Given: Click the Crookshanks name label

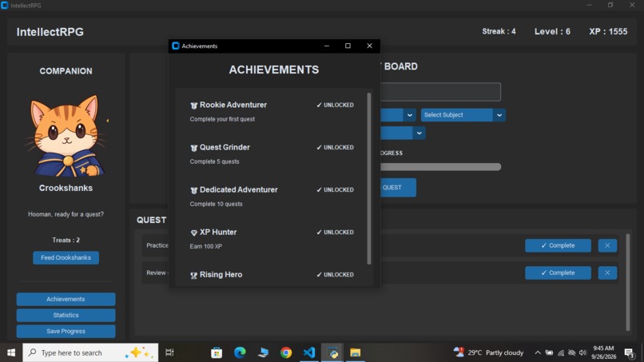Looking at the screenshot, I should click(66, 188).
